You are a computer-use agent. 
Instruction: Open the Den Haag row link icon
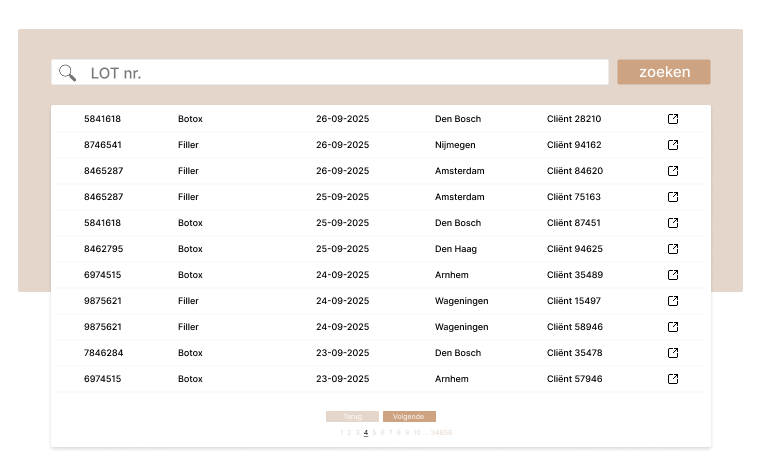pos(673,249)
